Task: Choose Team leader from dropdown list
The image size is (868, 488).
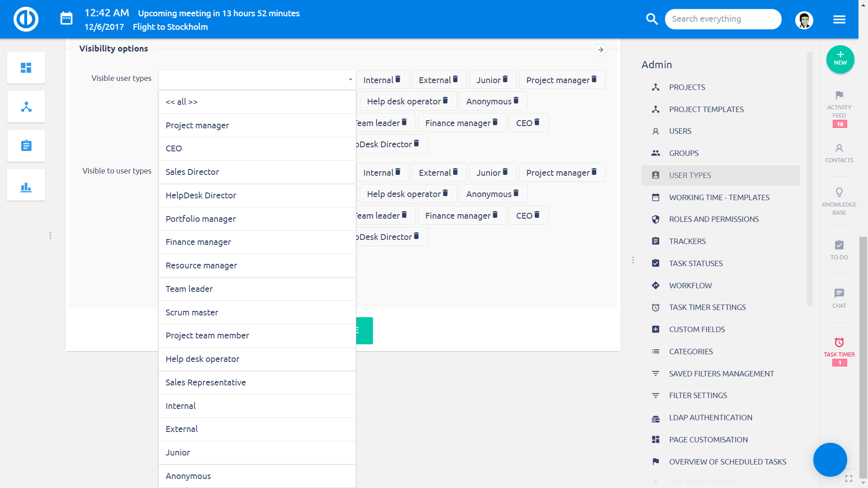Action: [257, 289]
